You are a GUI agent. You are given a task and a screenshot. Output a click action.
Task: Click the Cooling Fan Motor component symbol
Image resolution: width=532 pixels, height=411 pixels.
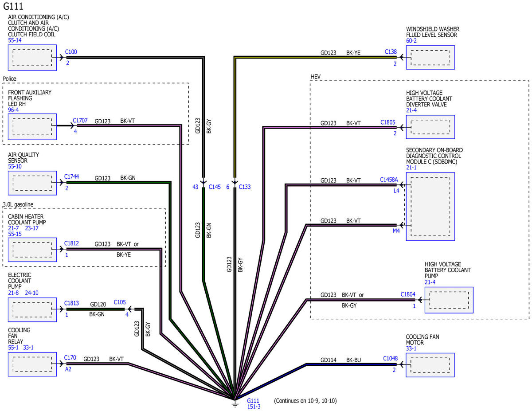point(430,365)
